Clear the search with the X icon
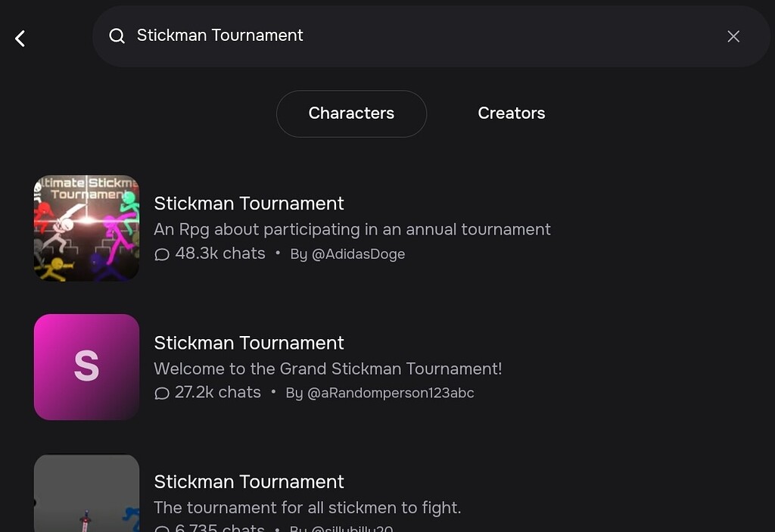The image size is (775, 532). point(733,36)
